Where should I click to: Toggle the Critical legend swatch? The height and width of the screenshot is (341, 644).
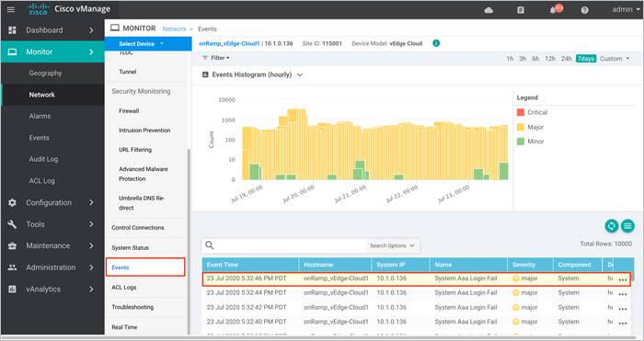(x=521, y=112)
